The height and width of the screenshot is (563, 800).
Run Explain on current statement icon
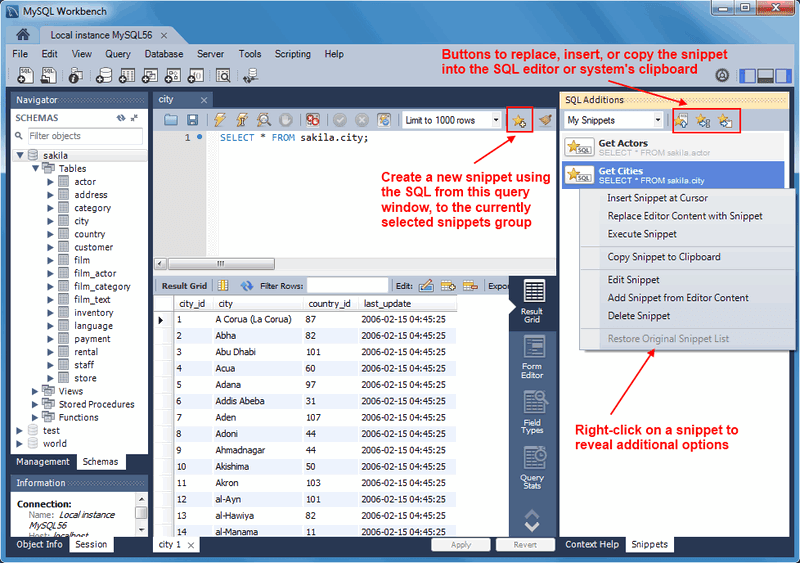264,120
